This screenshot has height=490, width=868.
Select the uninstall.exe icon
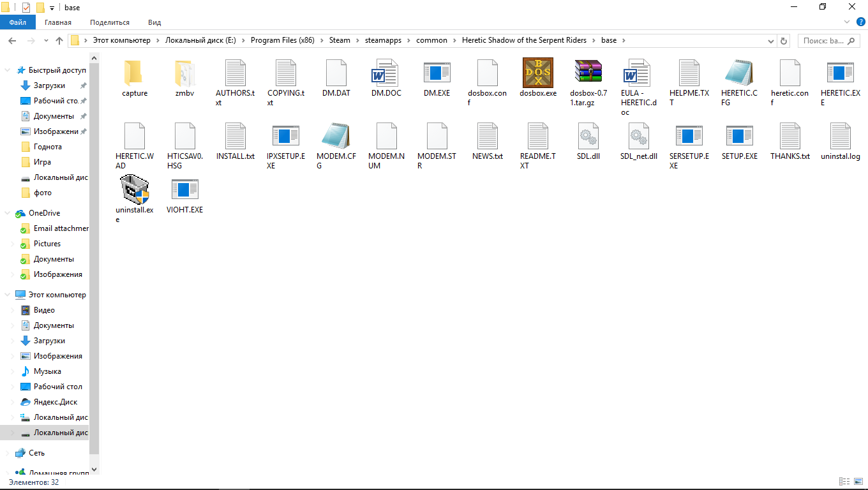click(135, 189)
